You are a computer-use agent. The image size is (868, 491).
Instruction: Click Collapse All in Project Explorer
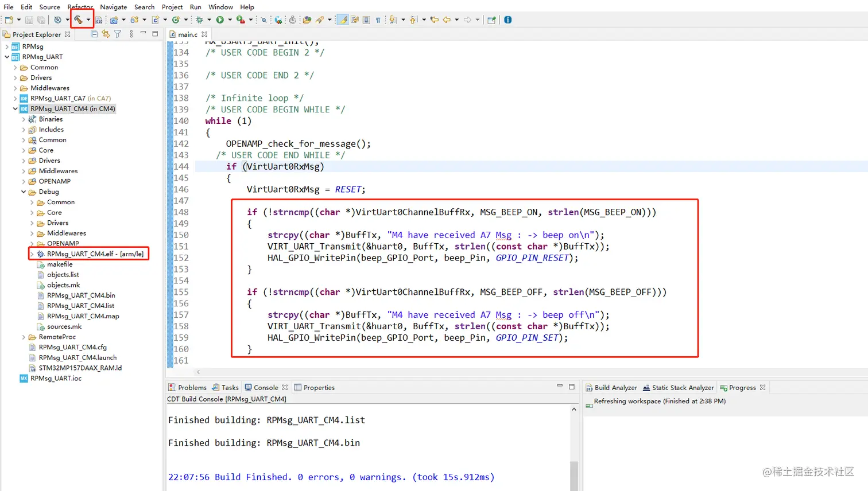pos(94,34)
